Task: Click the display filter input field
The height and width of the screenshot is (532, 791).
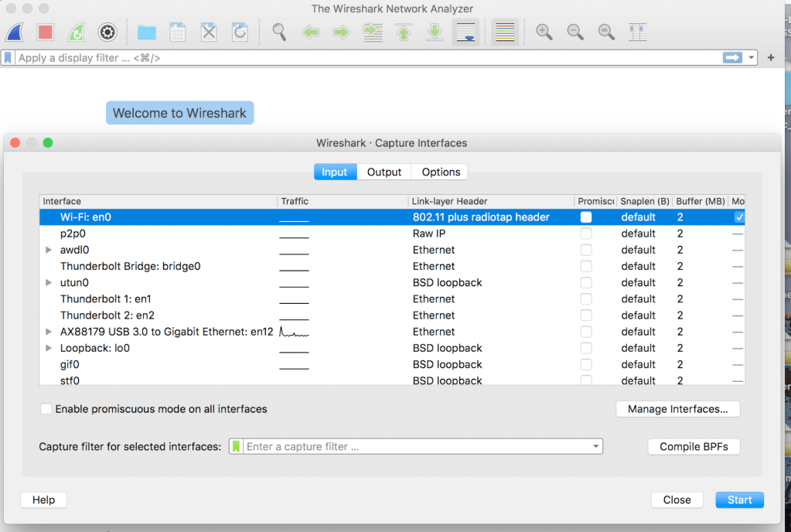Action: (x=363, y=58)
